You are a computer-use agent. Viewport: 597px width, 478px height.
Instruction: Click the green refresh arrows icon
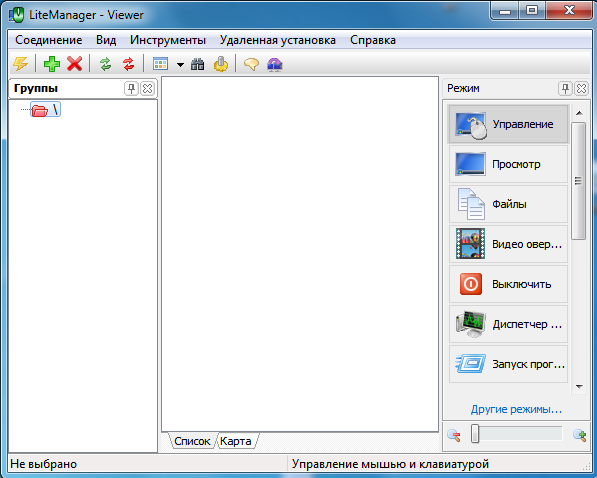click(x=105, y=64)
